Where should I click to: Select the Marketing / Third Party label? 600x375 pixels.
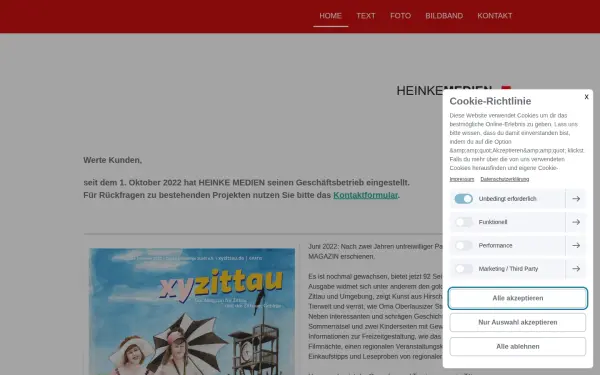(508, 269)
